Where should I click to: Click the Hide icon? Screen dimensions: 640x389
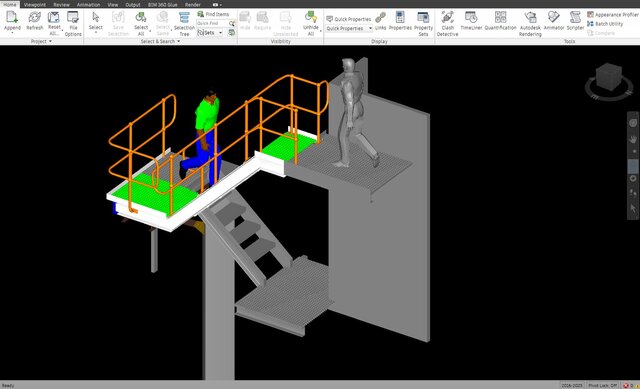[x=245, y=17]
